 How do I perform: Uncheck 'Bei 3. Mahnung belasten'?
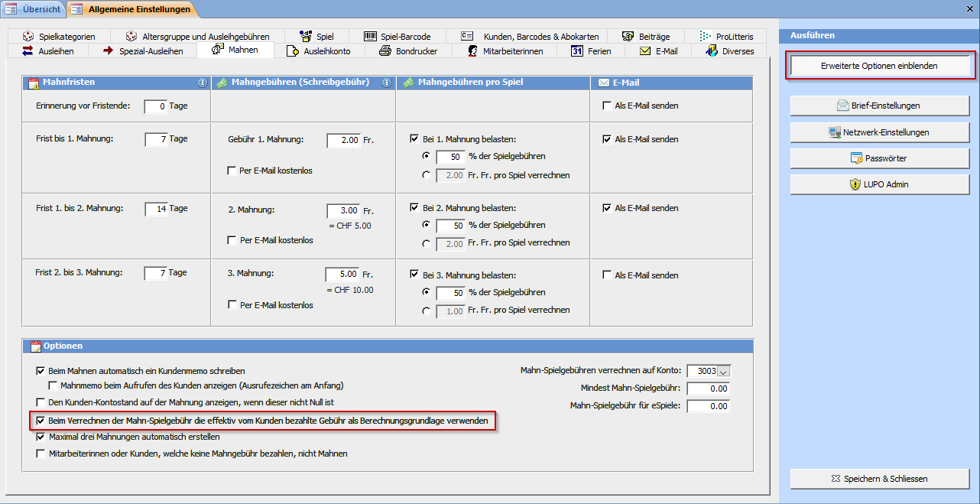coord(414,275)
